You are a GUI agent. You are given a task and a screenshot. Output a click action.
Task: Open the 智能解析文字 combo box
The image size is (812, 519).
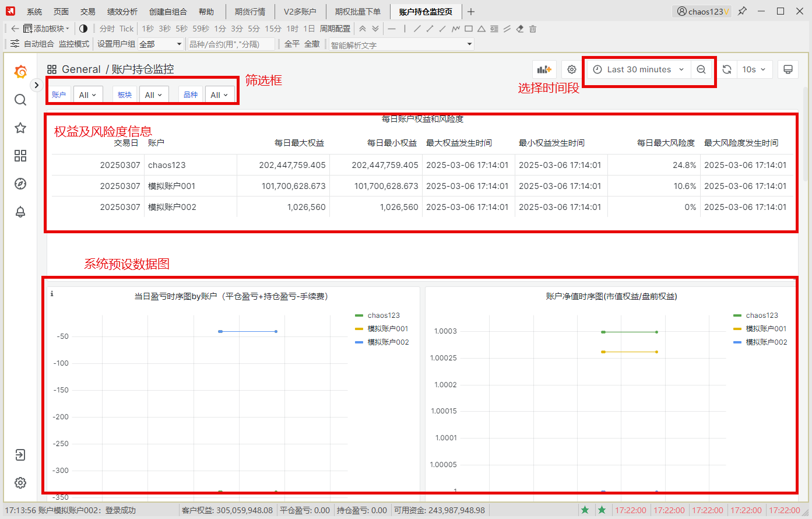402,44
